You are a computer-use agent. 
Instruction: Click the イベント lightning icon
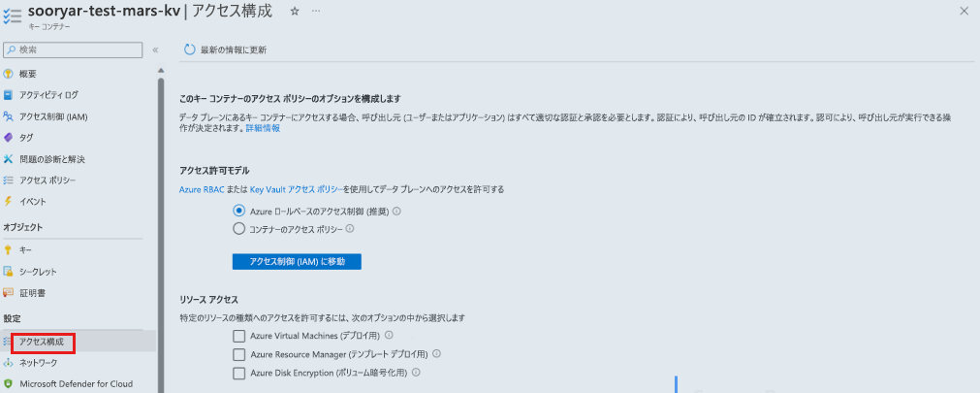[x=8, y=202]
